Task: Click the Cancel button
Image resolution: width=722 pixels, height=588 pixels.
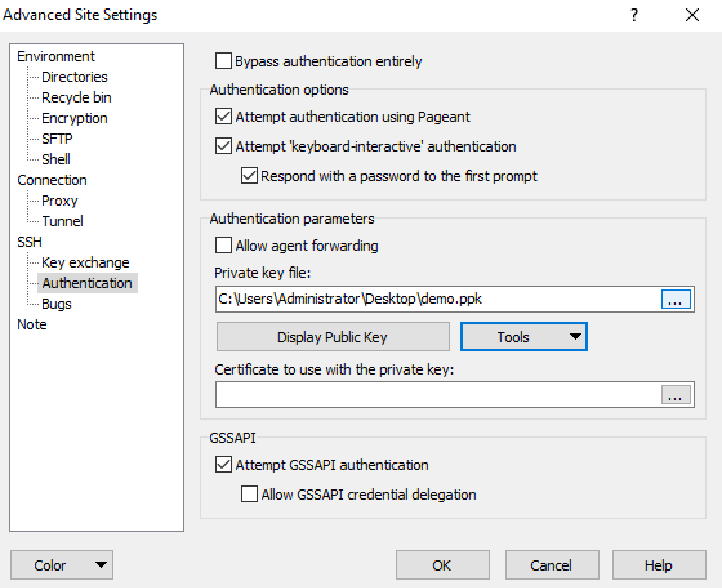Action: (x=551, y=565)
